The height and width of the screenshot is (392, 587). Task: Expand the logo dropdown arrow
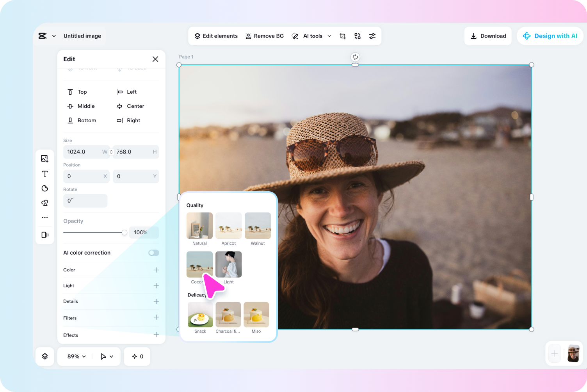point(54,36)
